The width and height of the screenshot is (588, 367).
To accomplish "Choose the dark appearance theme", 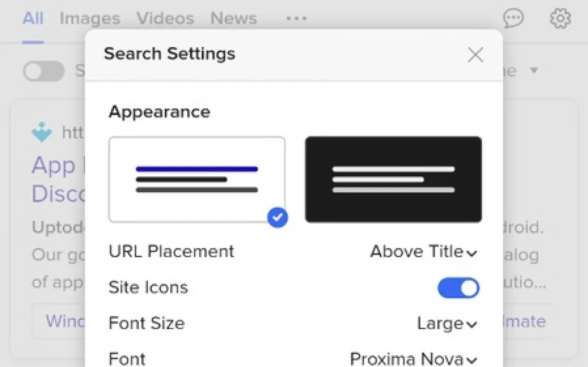I will click(393, 179).
